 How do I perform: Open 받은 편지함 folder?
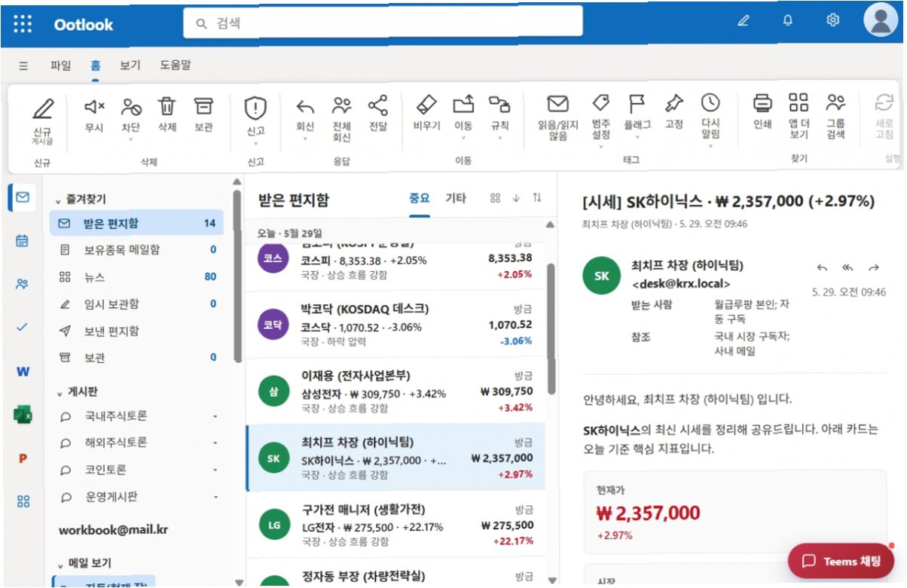(x=137, y=223)
